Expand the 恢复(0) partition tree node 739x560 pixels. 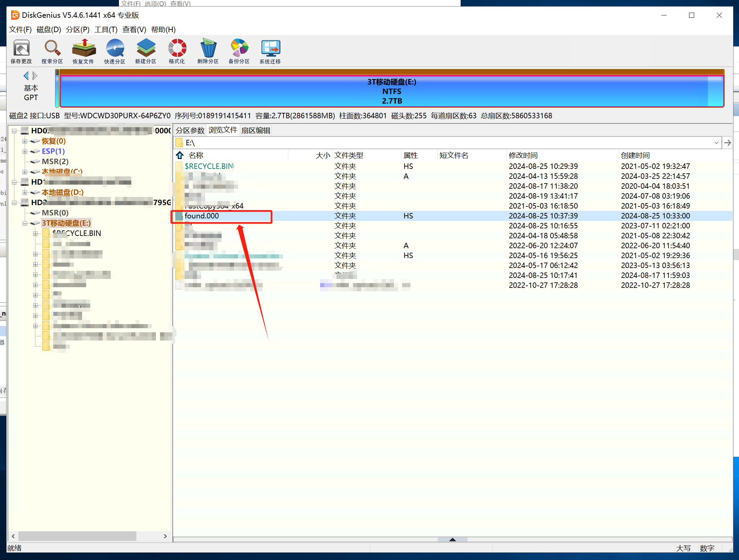25,141
